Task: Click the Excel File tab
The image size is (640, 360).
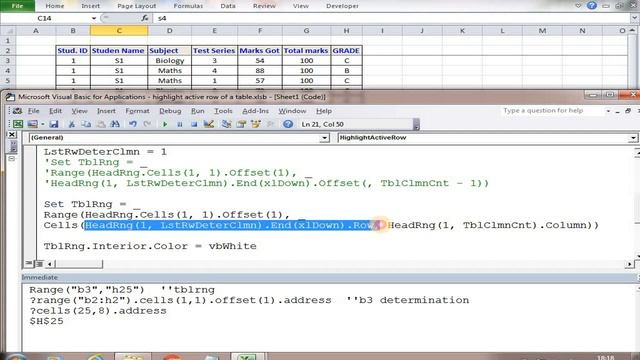Action: point(17,6)
